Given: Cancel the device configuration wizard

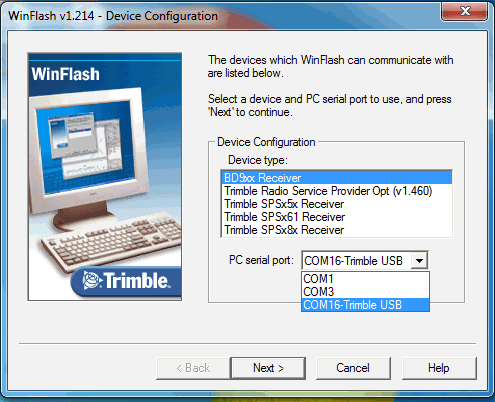Looking at the screenshot, I should point(353,368).
